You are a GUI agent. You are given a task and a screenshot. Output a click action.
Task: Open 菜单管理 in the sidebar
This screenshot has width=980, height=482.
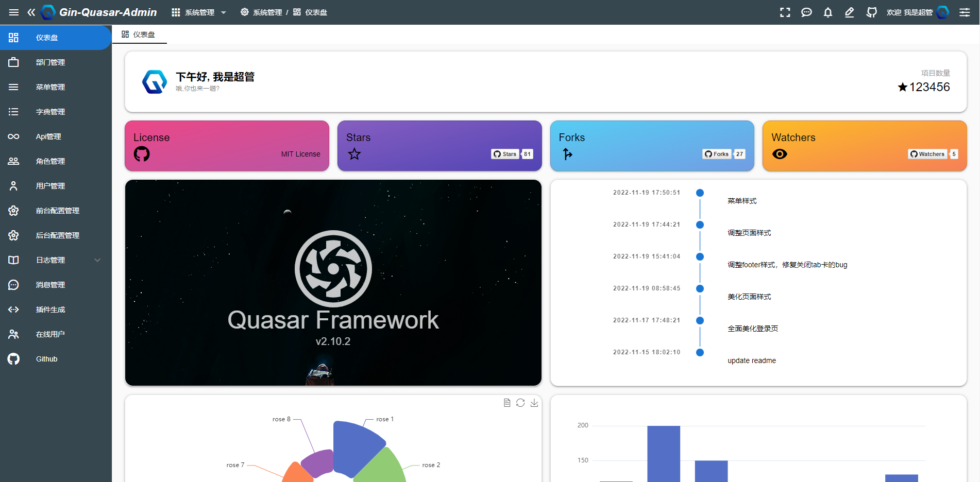click(56, 87)
